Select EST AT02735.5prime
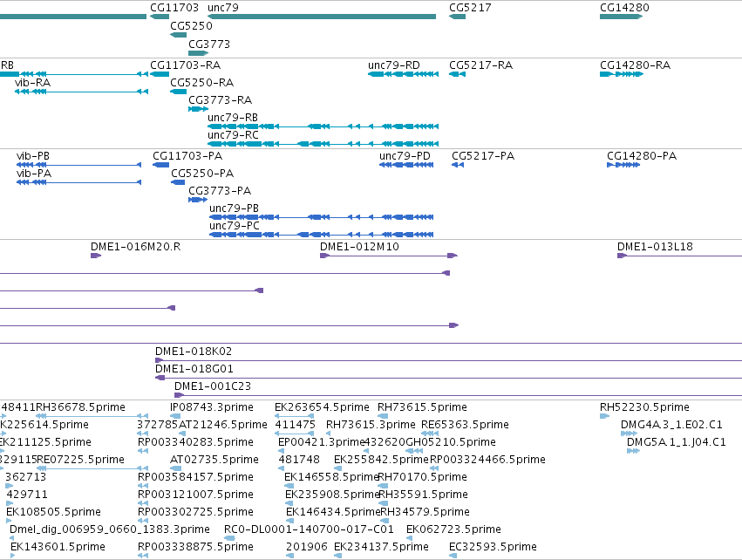The width and height of the screenshot is (742, 560). tap(175, 468)
